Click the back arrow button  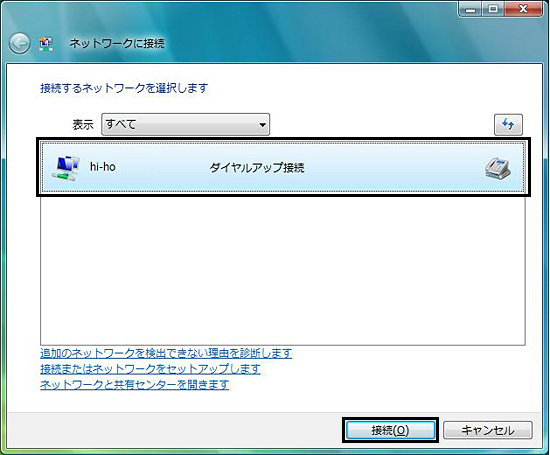[x=19, y=44]
